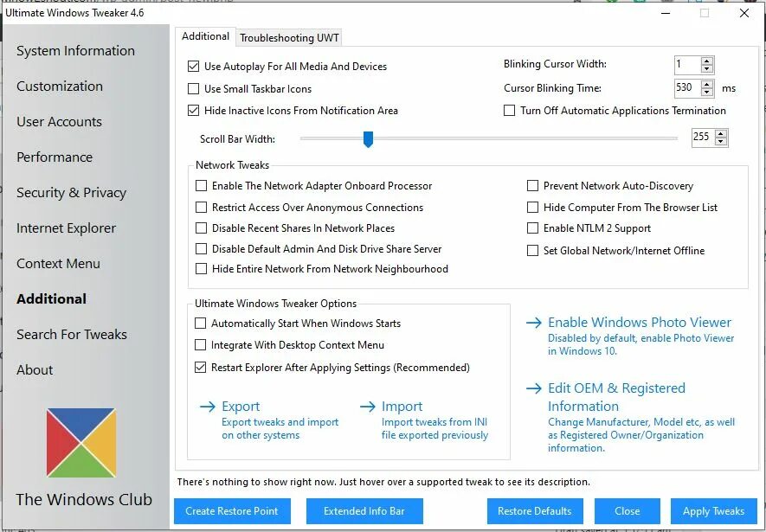Open Context Menu section in sidebar
766x532 pixels.
click(x=58, y=264)
